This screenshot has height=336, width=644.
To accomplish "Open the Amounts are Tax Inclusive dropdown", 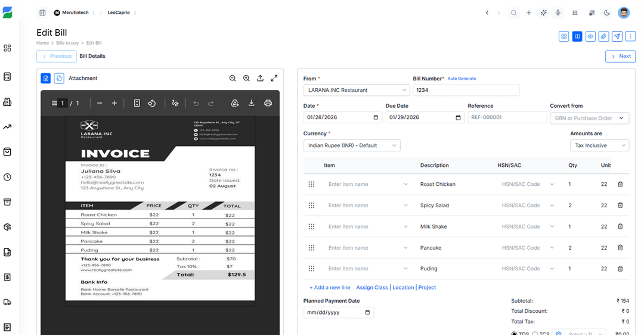I will 600,145.
